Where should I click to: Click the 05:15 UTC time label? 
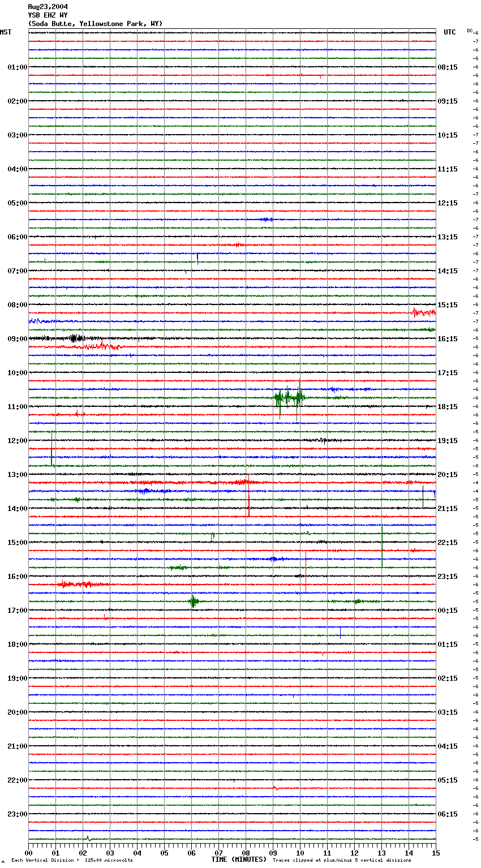click(448, 780)
